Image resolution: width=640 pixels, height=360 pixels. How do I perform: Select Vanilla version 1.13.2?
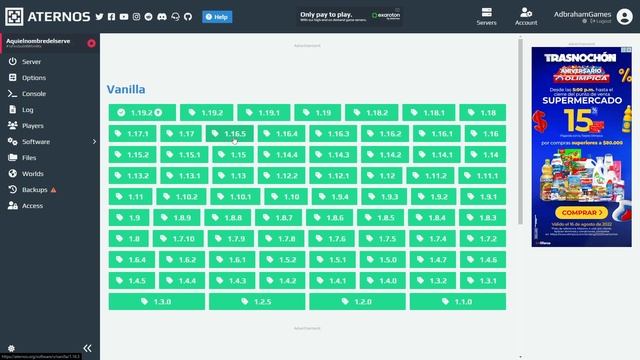pos(132,176)
